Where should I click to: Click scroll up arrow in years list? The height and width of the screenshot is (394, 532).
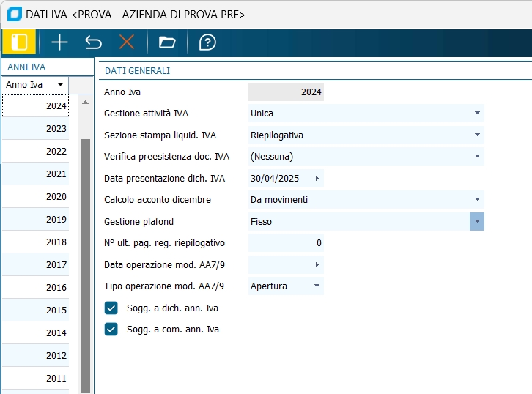(85, 102)
